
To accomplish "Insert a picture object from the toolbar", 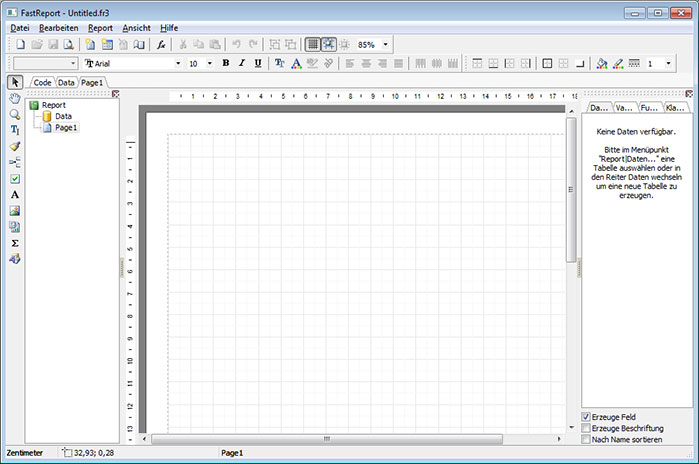I will (15, 211).
